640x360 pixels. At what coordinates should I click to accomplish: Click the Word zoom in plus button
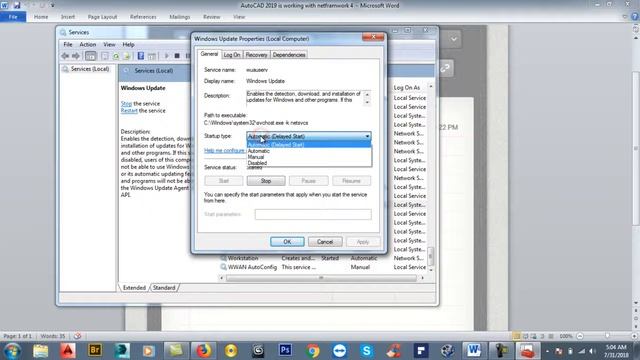pyautogui.click(x=634, y=336)
